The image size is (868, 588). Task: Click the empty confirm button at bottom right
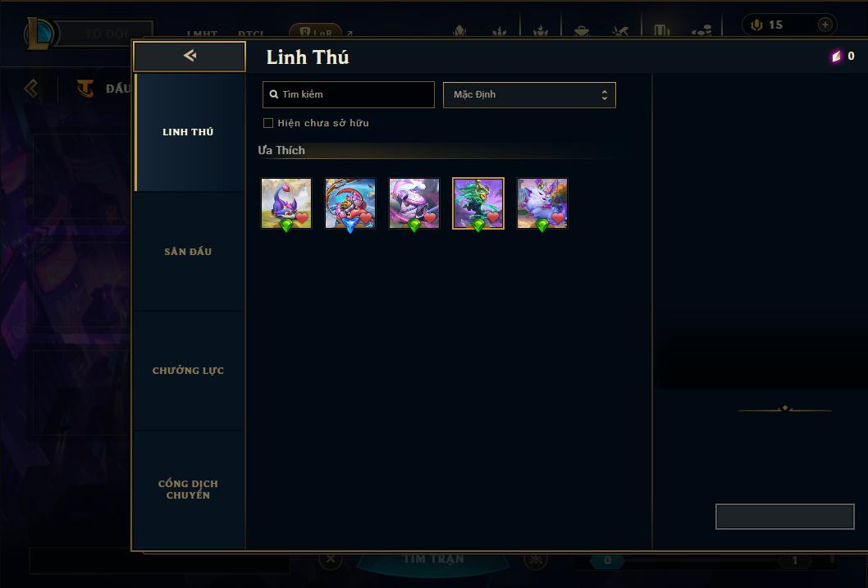(785, 517)
